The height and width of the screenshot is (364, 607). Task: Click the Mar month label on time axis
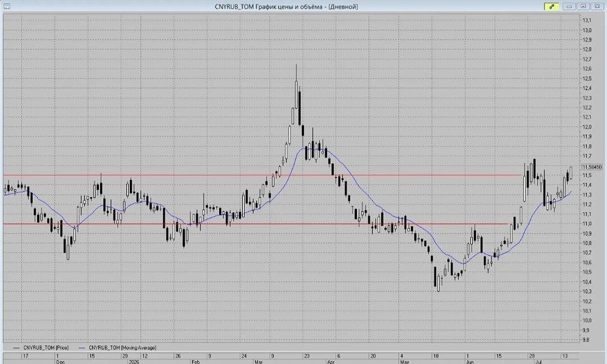click(x=259, y=362)
